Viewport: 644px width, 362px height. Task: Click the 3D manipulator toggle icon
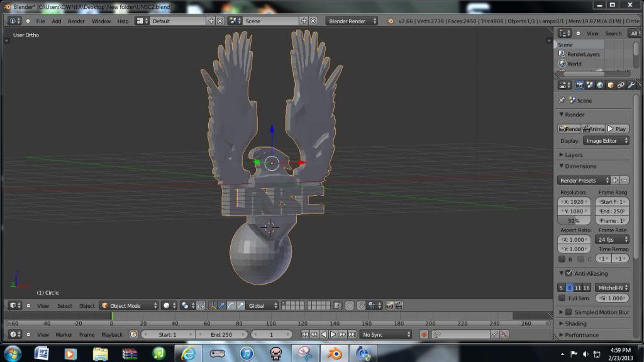(x=212, y=305)
